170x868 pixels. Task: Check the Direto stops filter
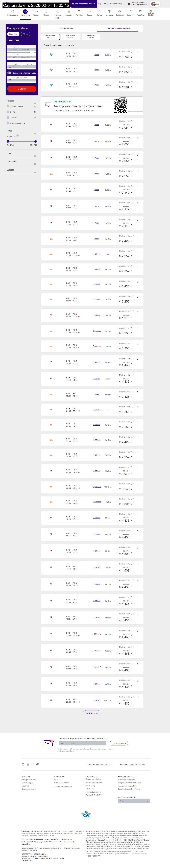8,112
